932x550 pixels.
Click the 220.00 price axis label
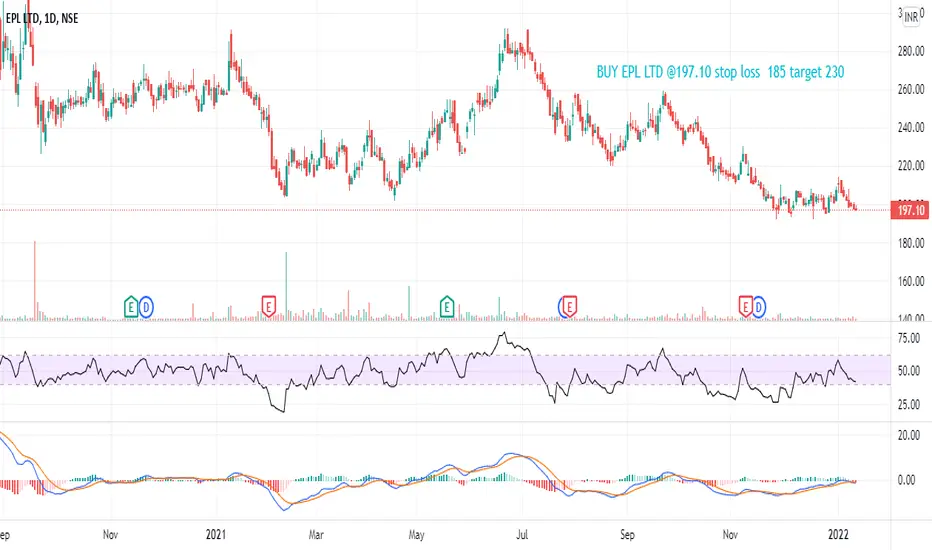tap(911, 165)
